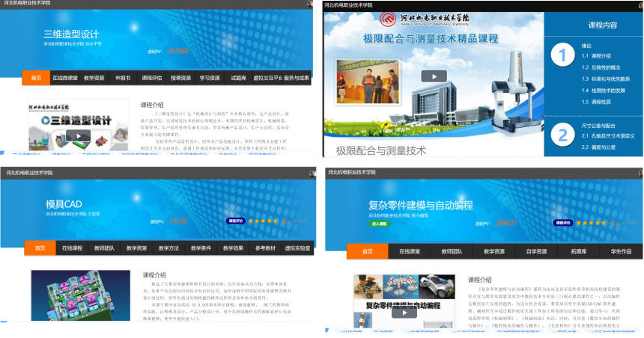The image size is (644, 338).
Task: Open 教学条件 tab
Action: point(201,248)
